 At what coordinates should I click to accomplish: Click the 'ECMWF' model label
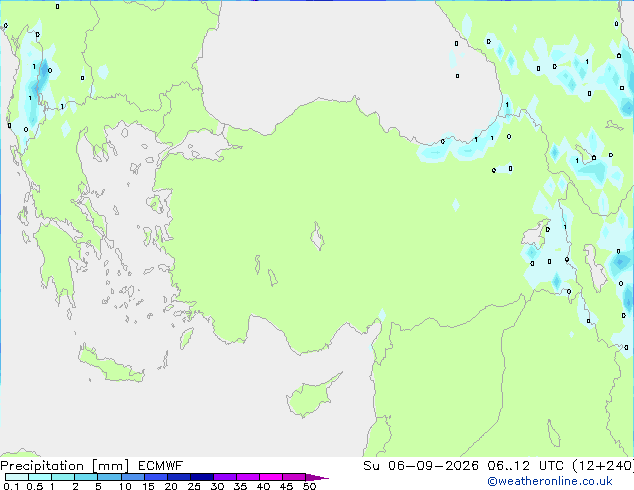161,466
